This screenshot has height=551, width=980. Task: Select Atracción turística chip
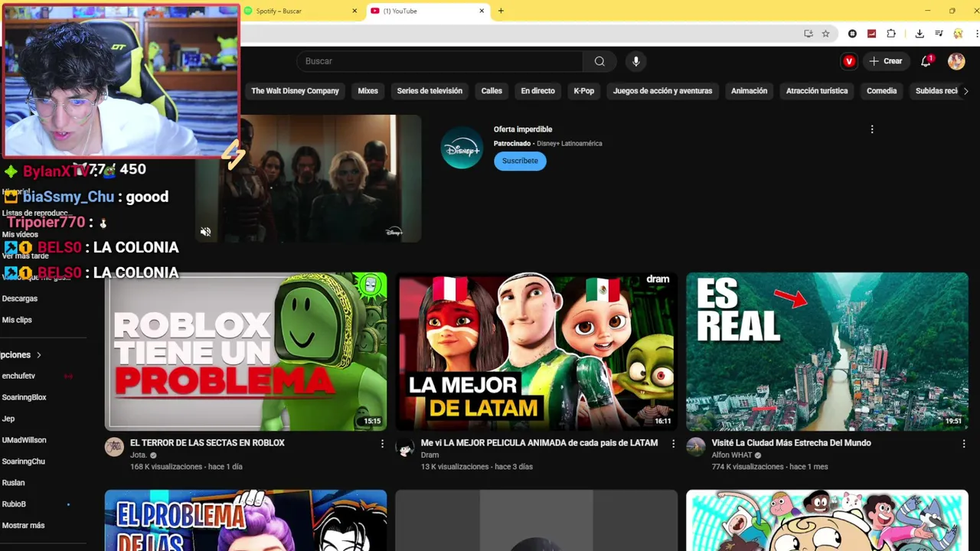[x=817, y=91]
